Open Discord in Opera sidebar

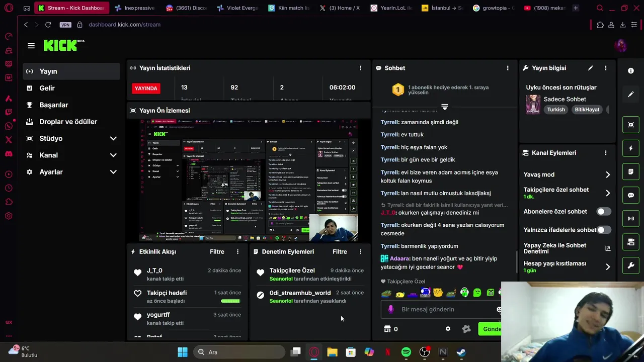pos(9,154)
